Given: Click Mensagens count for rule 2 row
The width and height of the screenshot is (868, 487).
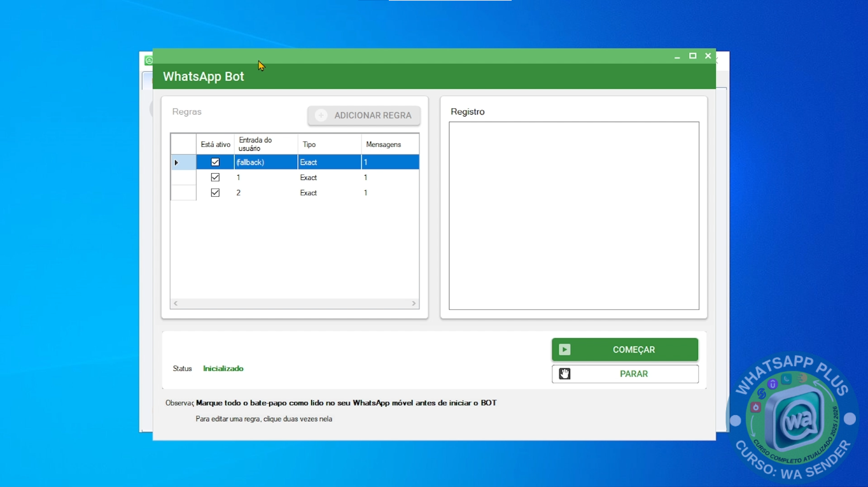Looking at the screenshot, I should [x=390, y=193].
